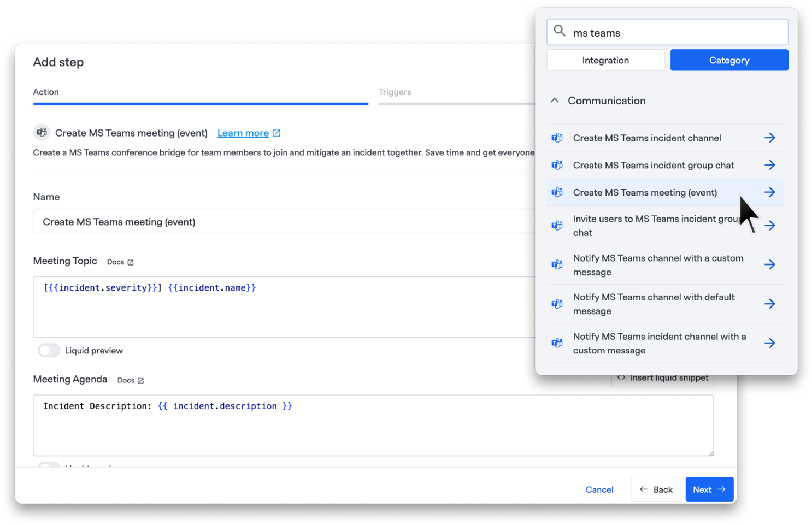Select 'Create MS Teams incident channel' text

tap(647, 138)
